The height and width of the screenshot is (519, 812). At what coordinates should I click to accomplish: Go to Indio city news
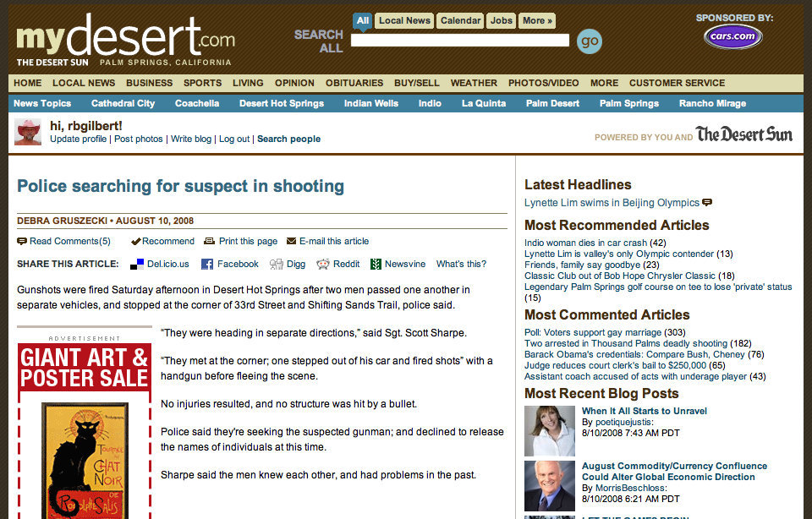click(x=430, y=103)
